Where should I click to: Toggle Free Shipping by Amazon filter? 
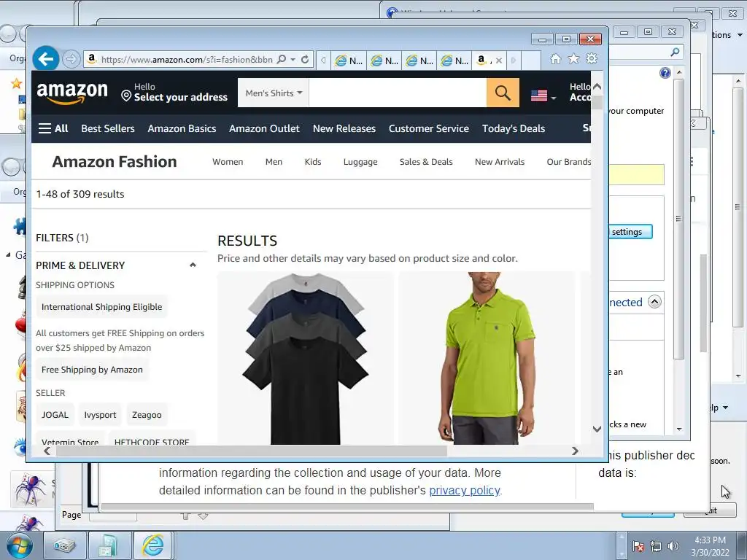point(92,370)
